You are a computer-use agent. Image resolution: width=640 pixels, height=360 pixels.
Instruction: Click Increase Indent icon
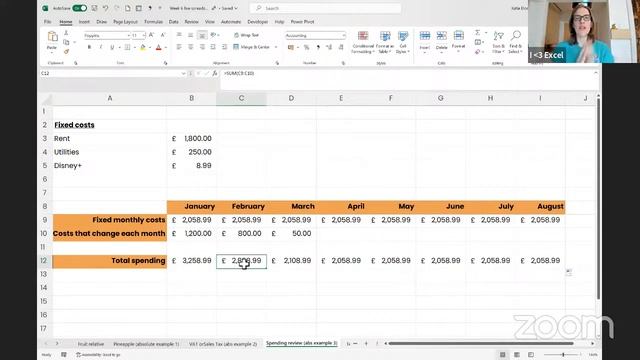tap(224, 47)
